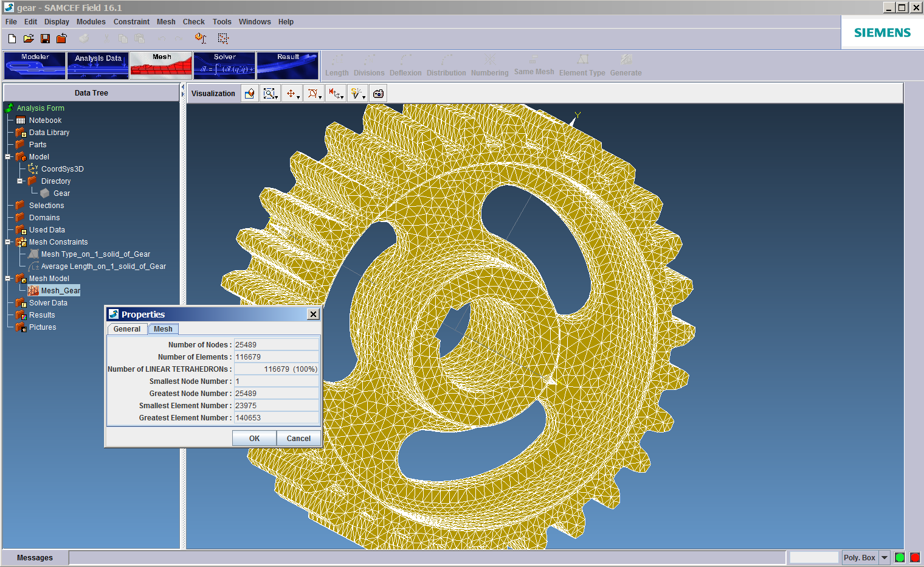Open the Modeler module
Screen dimensions: 924x567
click(35, 66)
